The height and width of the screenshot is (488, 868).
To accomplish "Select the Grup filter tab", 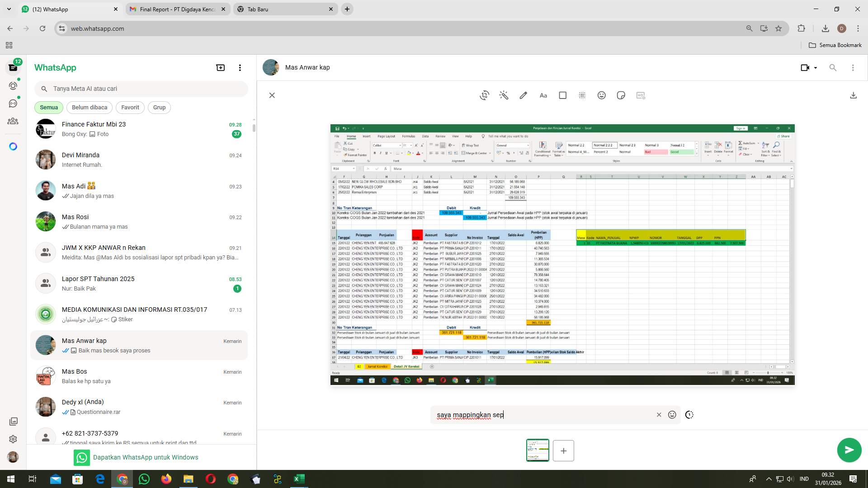I will (x=159, y=107).
